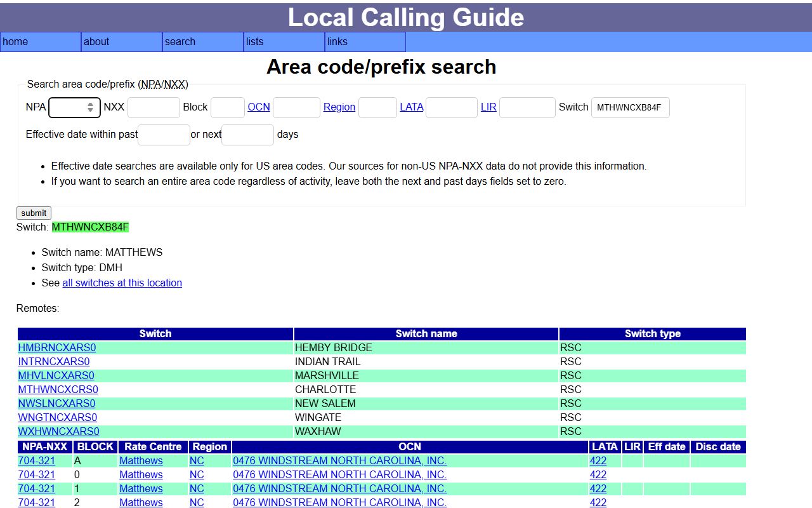
Task: Open Windstream OCN link in block A row
Action: coord(339,461)
